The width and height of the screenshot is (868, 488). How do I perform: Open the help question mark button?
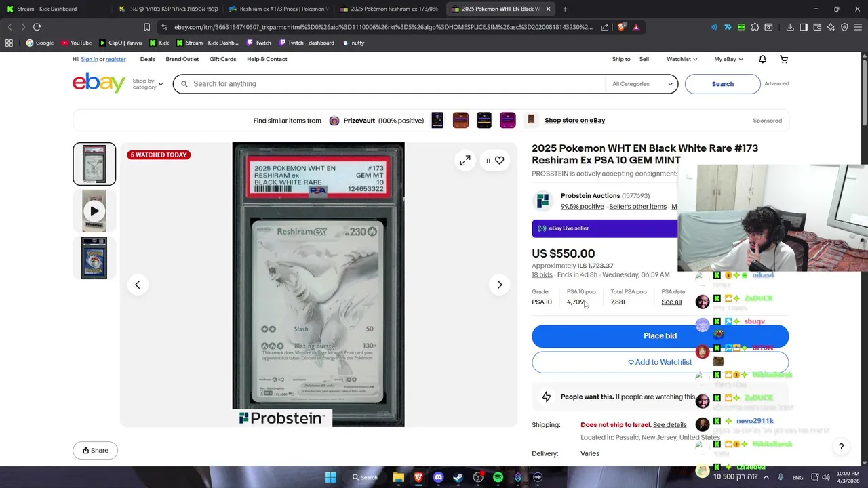coord(841,447)
